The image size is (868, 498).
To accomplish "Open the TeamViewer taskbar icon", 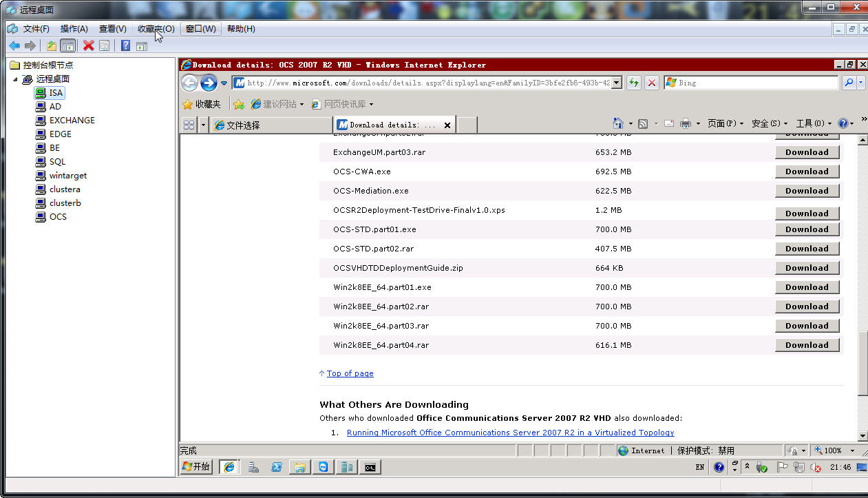I will 323,467.
